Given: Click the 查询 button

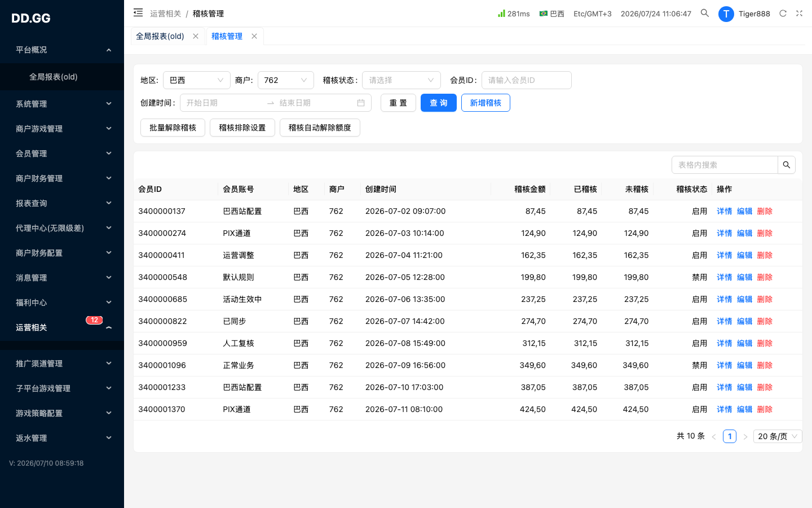Looking at the screenshot, I should pos(439,103).
